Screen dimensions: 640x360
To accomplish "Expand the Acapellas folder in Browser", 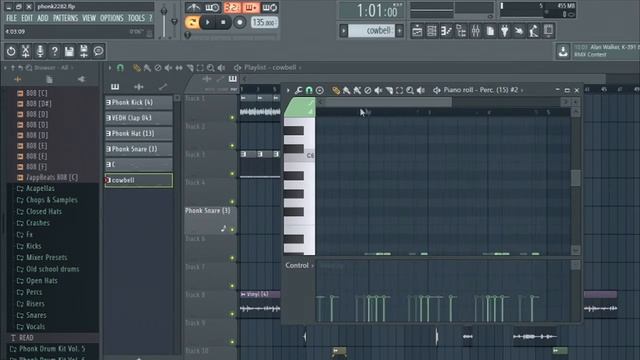I will 40,189.
